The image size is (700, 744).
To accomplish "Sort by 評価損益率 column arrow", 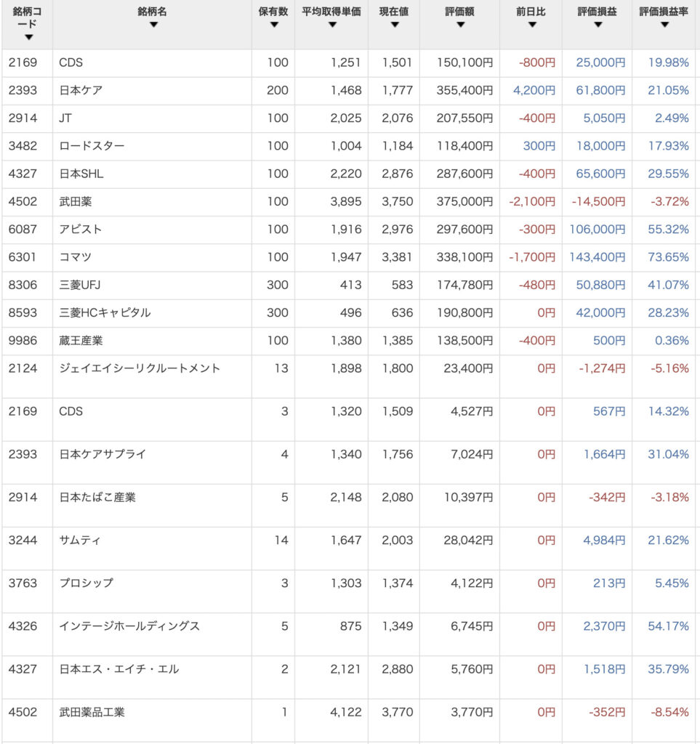I will [x=664, y=25].
